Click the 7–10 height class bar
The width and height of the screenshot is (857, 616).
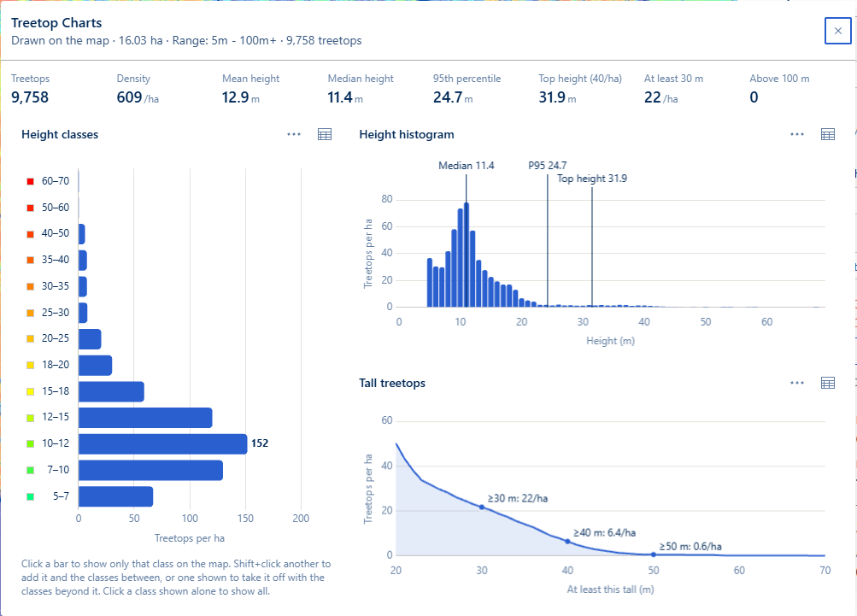click(151, 470)
